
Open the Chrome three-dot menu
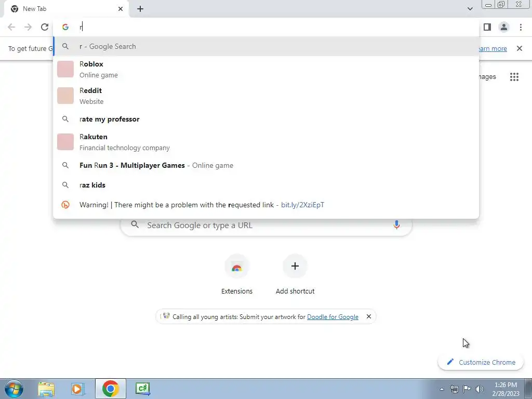click(x=521, y=27)
